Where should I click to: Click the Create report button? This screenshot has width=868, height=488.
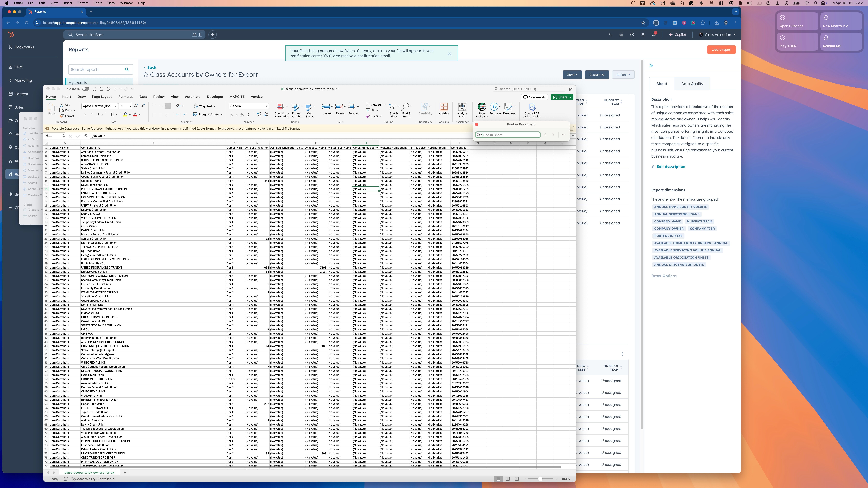tap(721, 49)
